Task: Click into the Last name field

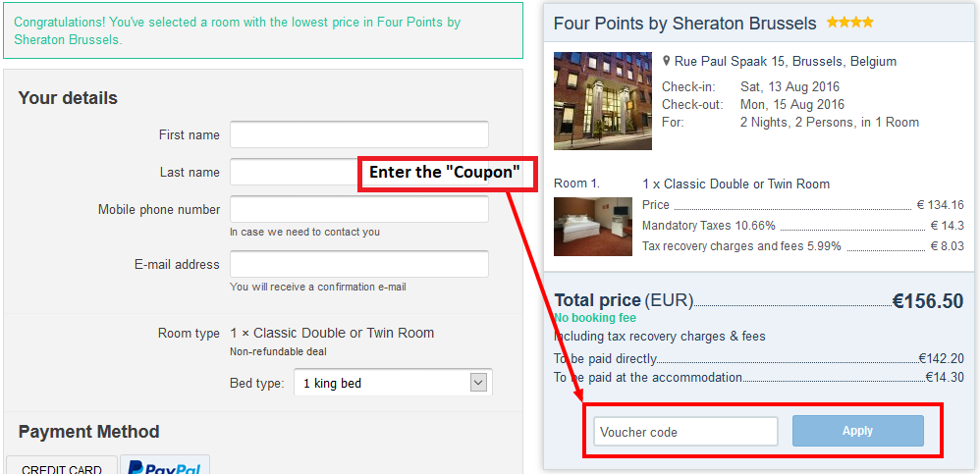Action: pos(295,172)
